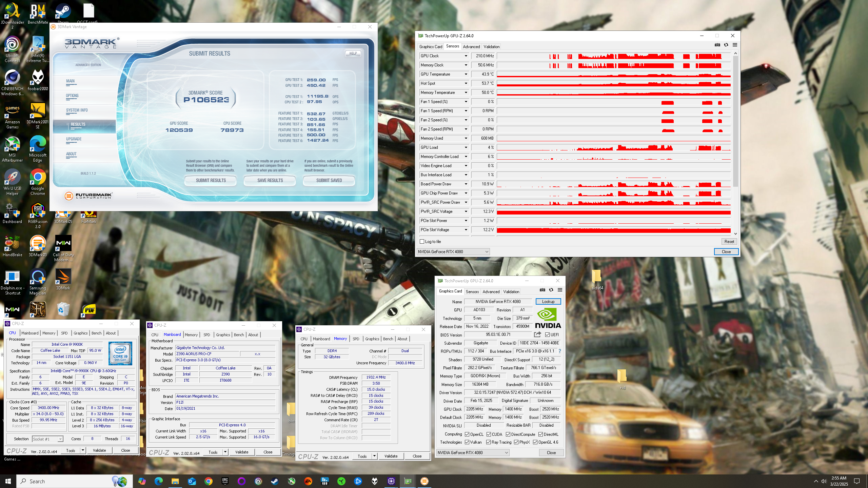This screenshot has width=868, height=488.
Task: Click HELP button in 3DMark Vantage
Action: [x=353, y=53]
